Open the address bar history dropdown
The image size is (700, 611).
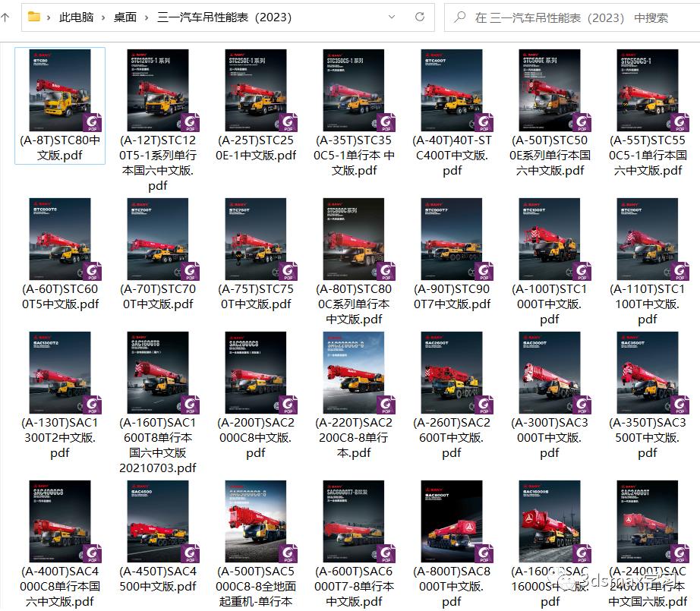(x=392, y=17)
